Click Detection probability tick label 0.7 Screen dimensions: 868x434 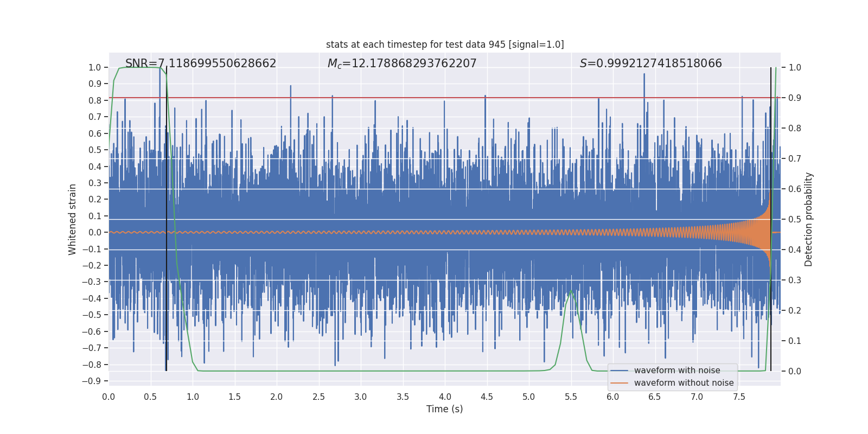pyautogui.click(x=795, y=158)
